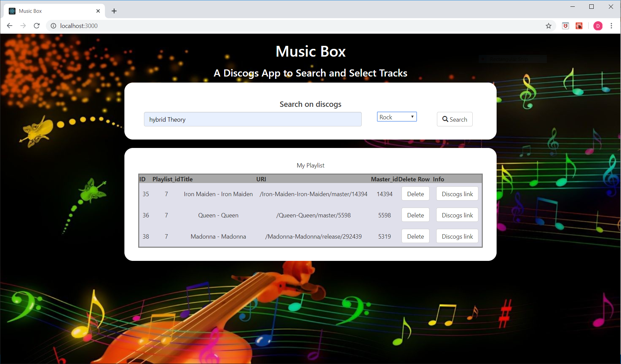Click the ID column header
Image resolution: width=621 pixels, height=364 pixels.
click(143, 179)
